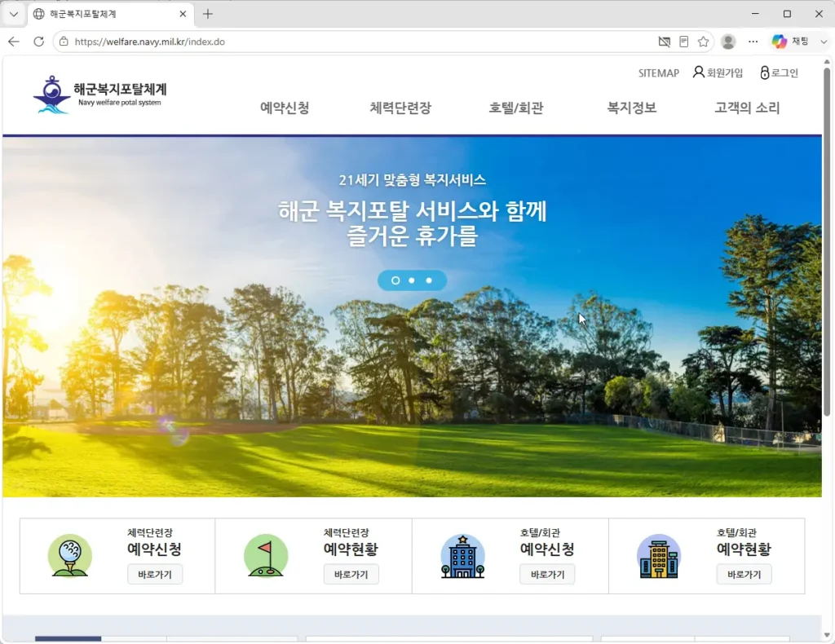Click the 로그인 lock icon
This screenshot has height=644, width=835.
[765, 73]
